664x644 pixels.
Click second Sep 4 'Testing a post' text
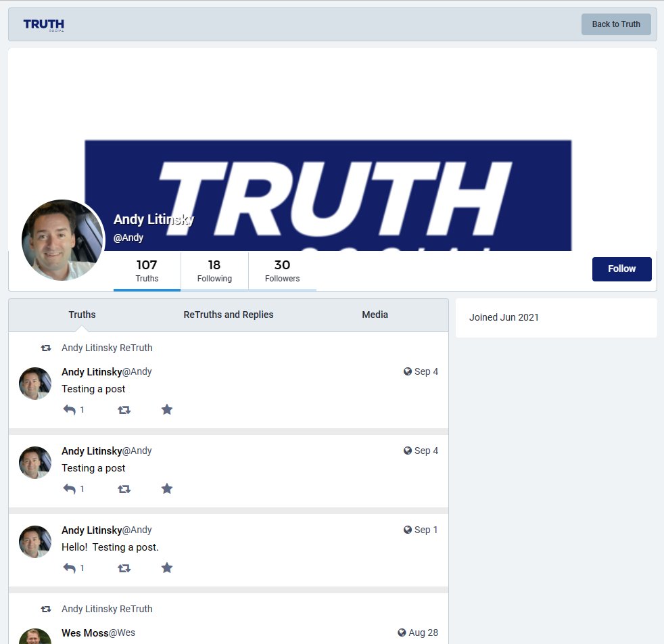[x=93, y=468]
